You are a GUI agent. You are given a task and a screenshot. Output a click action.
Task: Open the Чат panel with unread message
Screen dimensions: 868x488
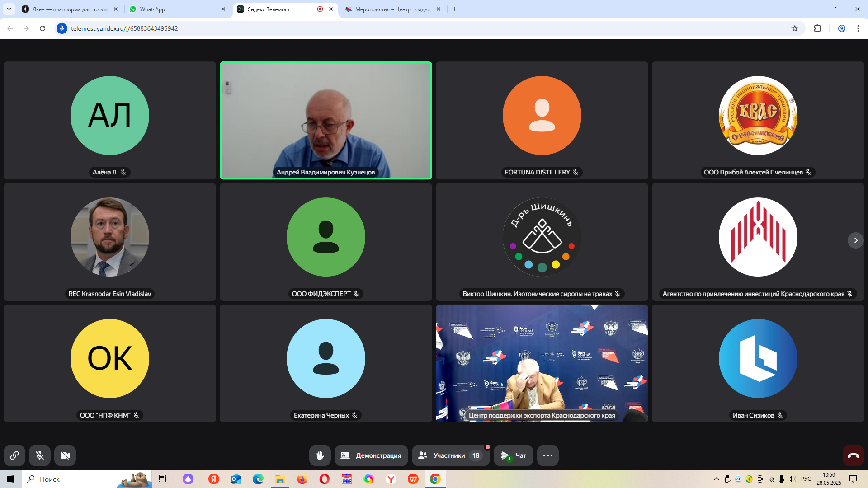point(513,455)
